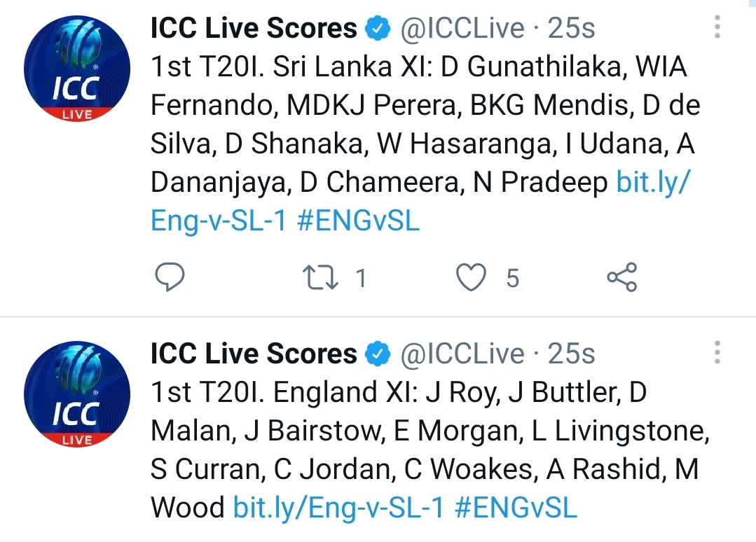
Task: Open more options on Sri Lanka tweet
Action: [717, 27]
